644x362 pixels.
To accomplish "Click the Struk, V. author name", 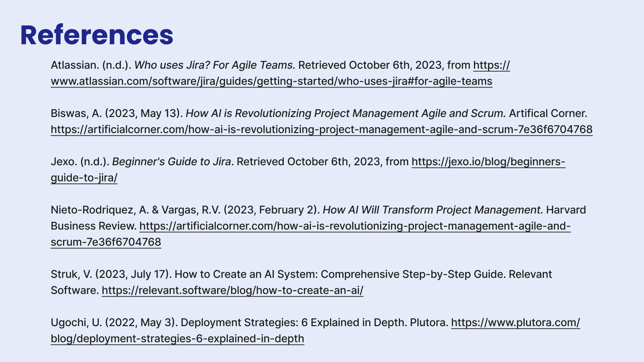I will 71,275.
